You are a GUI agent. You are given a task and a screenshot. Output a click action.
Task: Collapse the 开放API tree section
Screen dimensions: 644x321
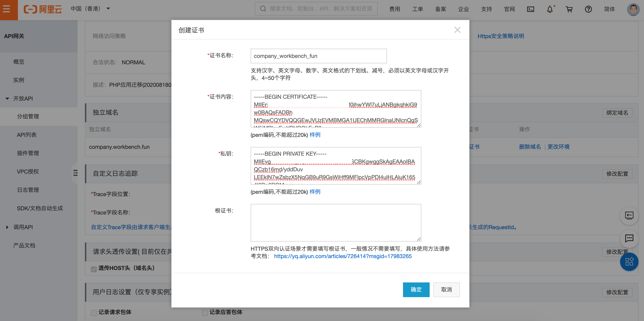8,99
